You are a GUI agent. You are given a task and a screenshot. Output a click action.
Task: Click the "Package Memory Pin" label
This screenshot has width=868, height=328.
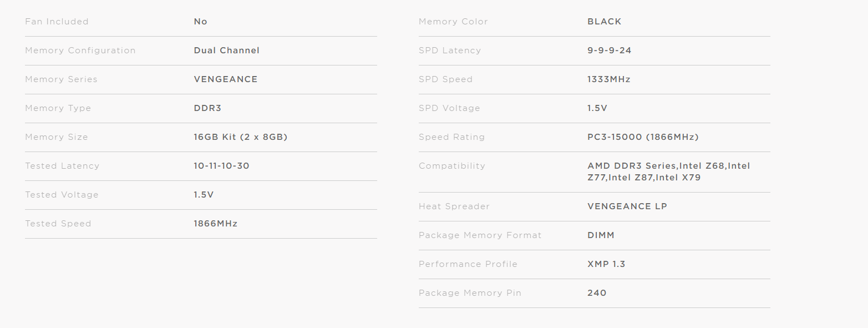pos(470,293)
